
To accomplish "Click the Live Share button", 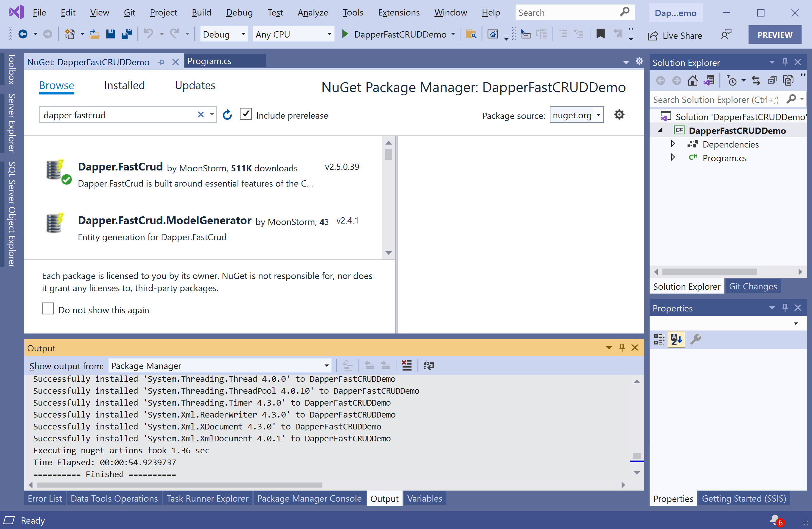I will pos(675,35).
